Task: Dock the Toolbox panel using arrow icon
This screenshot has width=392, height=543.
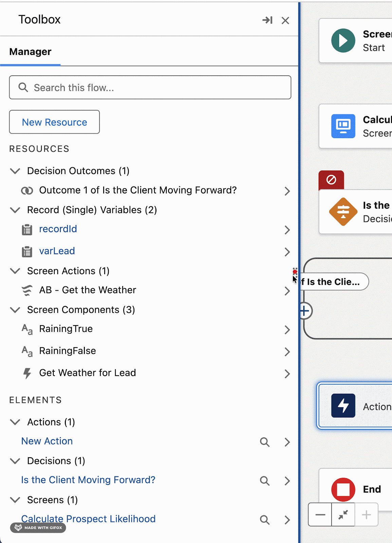Action: click(267, 20)
